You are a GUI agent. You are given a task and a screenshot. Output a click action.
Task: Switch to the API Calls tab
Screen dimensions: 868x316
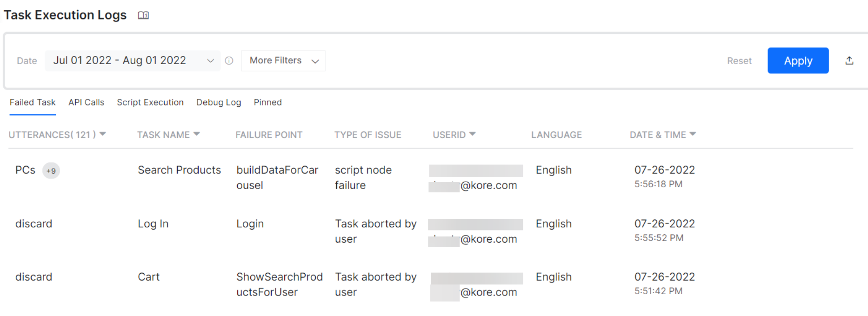tap(86, 102)
